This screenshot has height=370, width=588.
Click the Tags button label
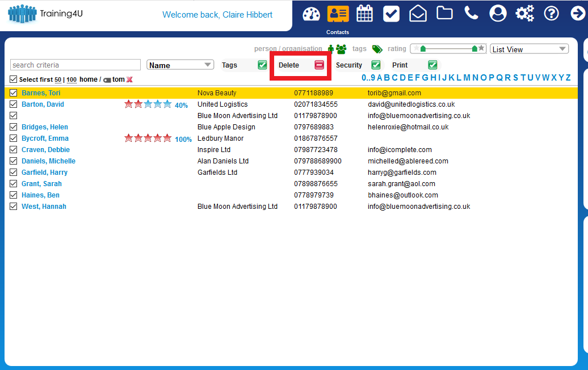point(229,65)
